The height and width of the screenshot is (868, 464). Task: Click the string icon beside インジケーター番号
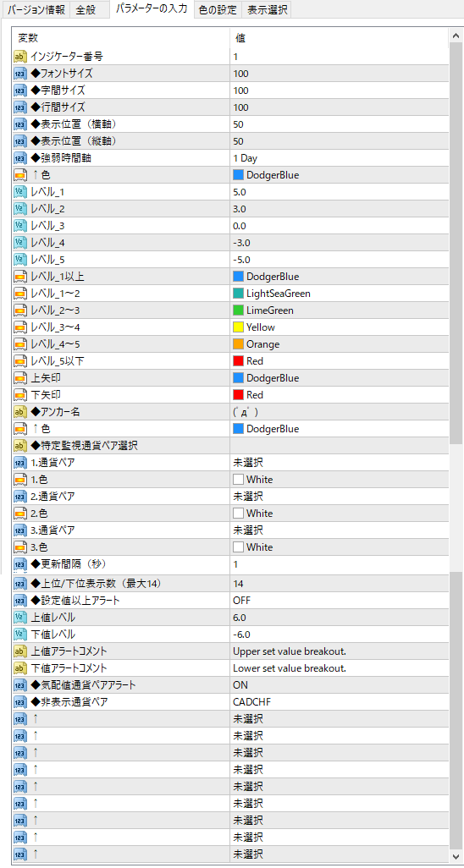pyautogui.click(x=20, y=57)
